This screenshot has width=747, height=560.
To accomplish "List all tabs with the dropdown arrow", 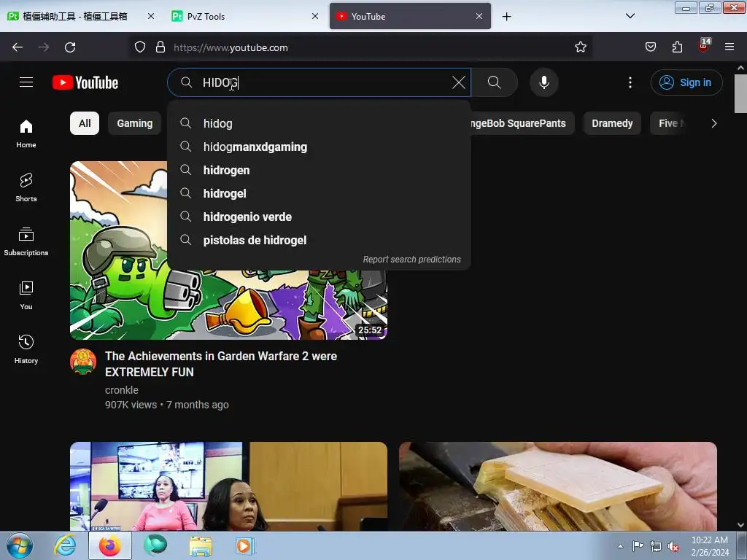I will click(x=630, y=16).
